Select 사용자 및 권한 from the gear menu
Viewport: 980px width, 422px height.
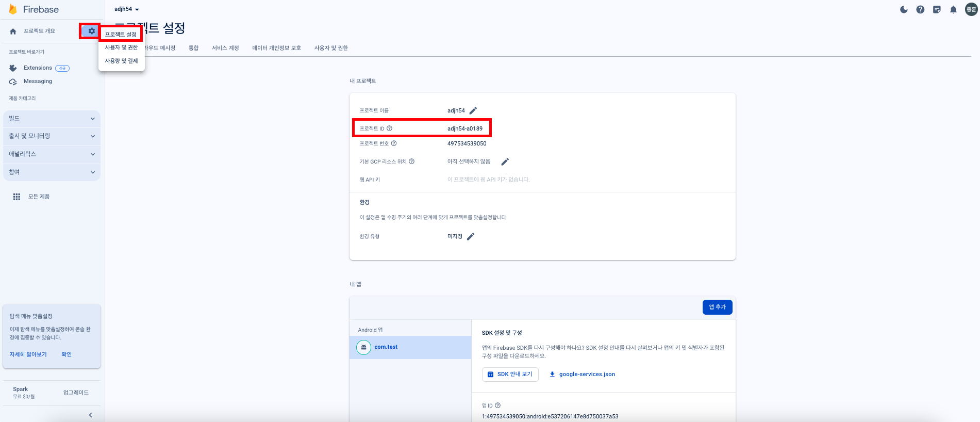pos(122,47)
